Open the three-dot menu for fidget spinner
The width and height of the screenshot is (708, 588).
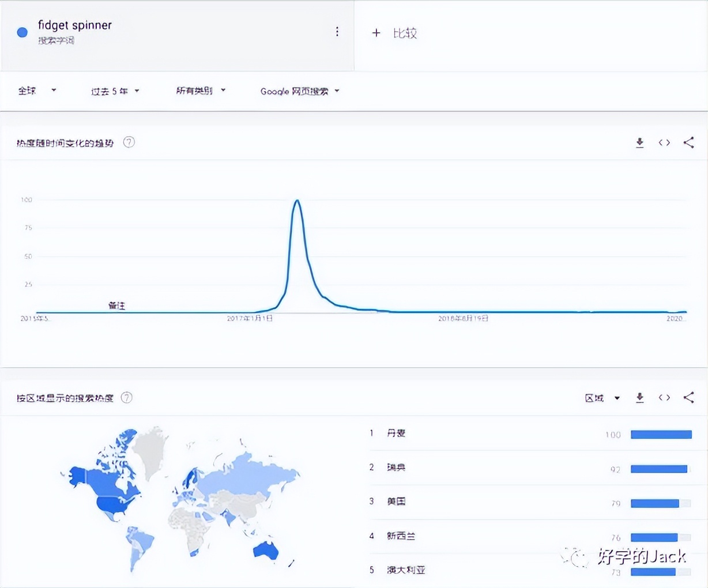tap(337, 32)
